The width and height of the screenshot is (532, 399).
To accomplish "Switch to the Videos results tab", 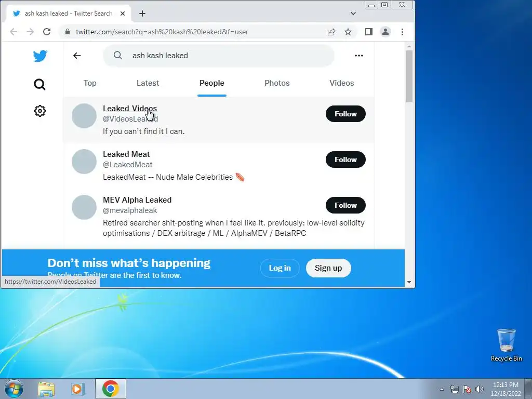I will pyautogui.click(x=342, y=83).
